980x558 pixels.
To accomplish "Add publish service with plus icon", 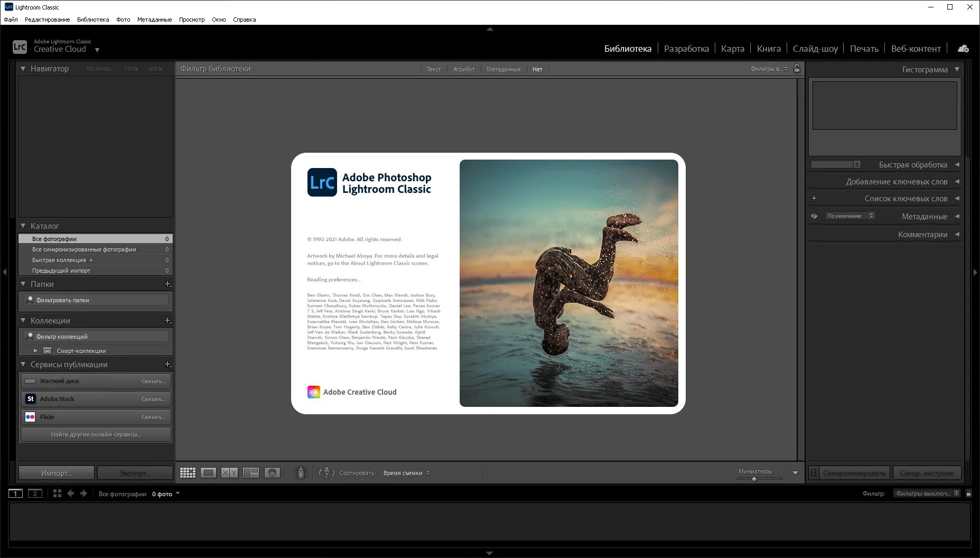I will point(167,365).
